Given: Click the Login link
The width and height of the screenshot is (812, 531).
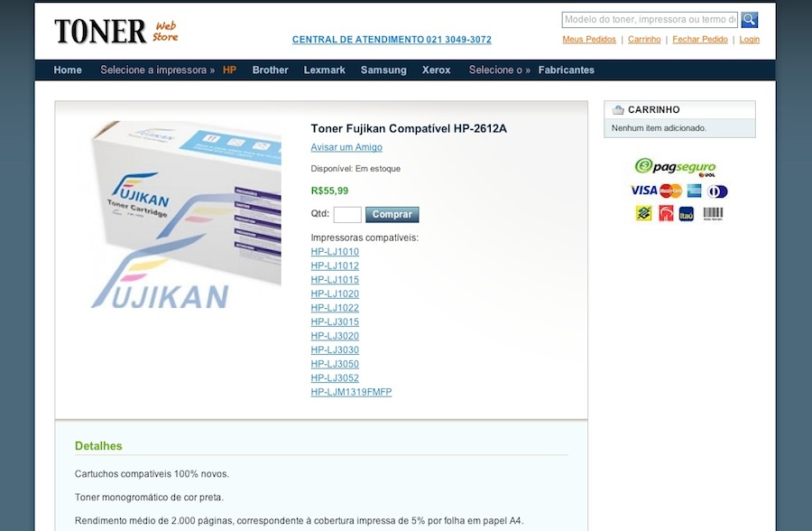Looking at the screenshot, I should point(750,40).
